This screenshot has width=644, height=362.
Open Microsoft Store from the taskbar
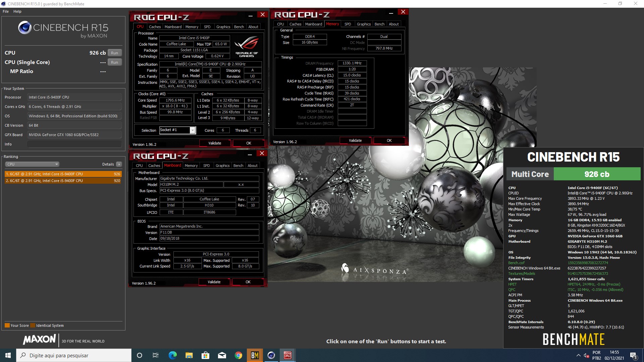pyautogui.click(x=205, y=355)
